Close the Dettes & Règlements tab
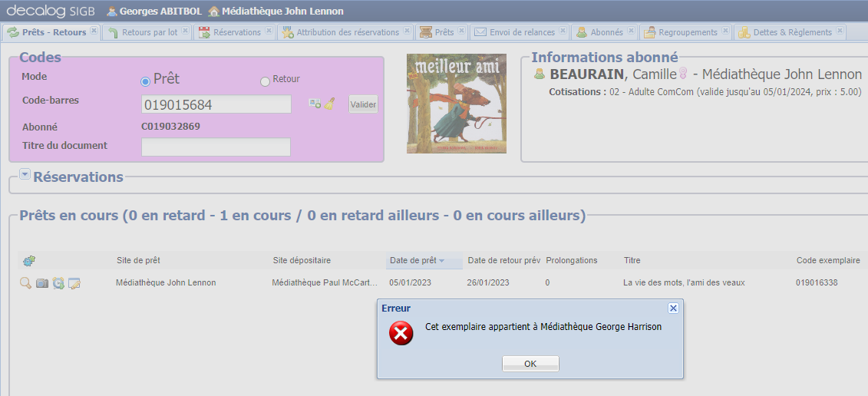The image size is (868, 396). pos(840,31)
